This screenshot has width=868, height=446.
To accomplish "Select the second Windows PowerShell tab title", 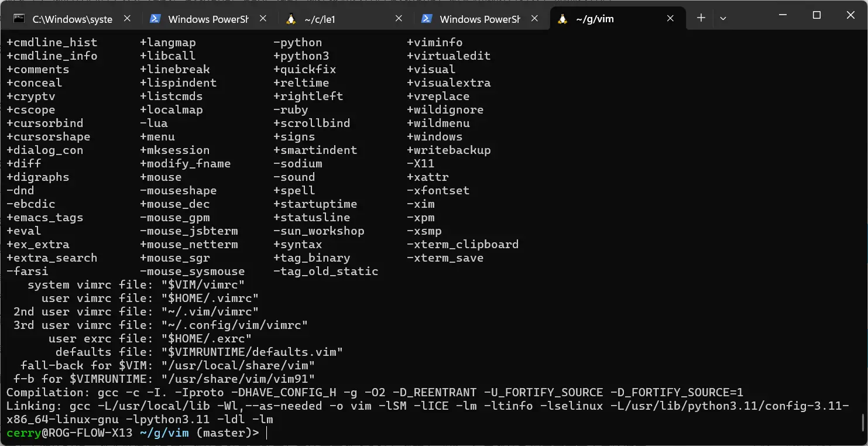I will point(480,19).
